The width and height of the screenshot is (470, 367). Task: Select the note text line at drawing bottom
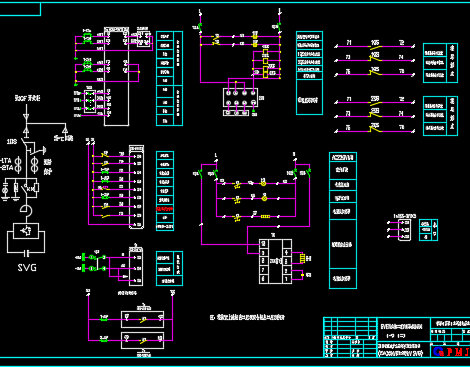click(247, 317)
